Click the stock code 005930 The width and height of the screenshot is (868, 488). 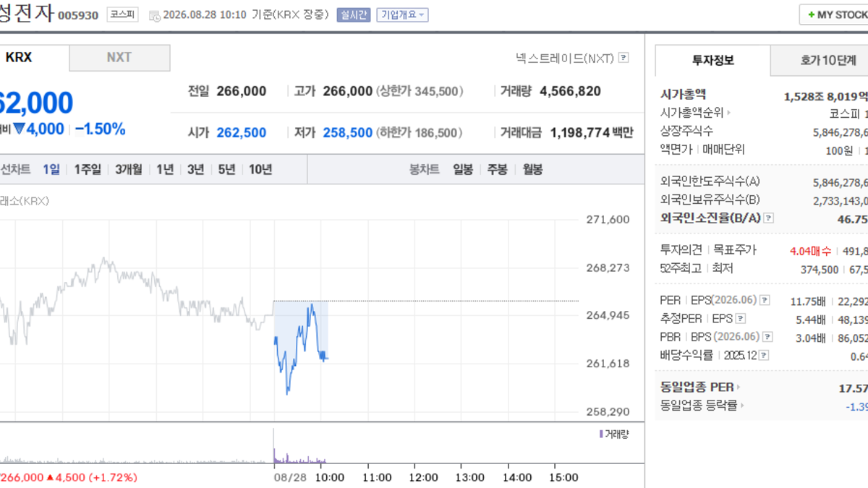[x=78, y=15]
